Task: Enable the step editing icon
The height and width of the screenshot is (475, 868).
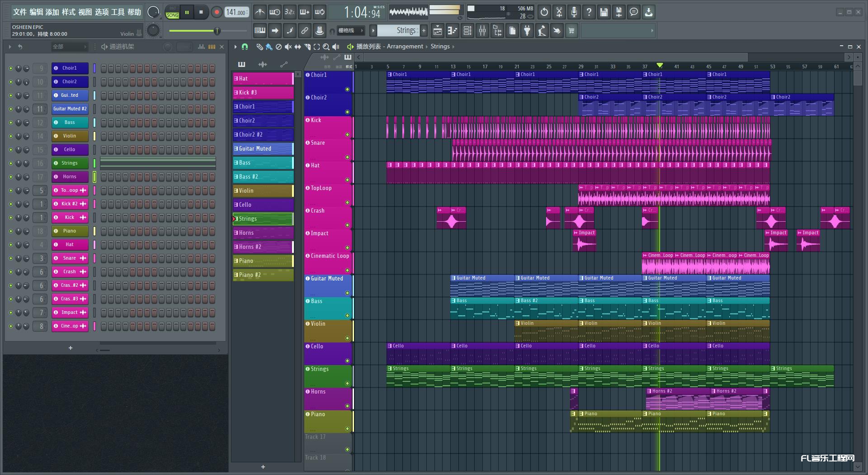Action: tap(290, 31)
